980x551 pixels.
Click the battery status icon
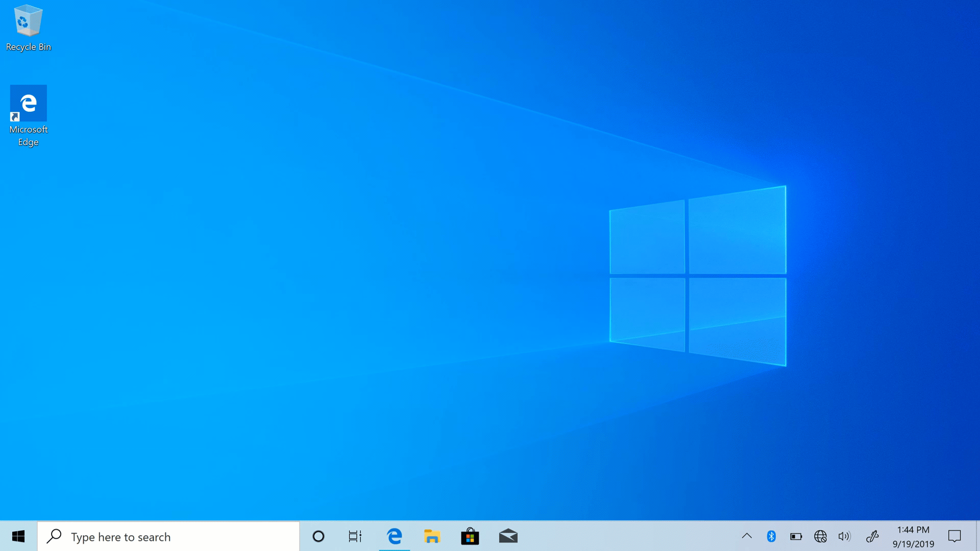[796, 536]
